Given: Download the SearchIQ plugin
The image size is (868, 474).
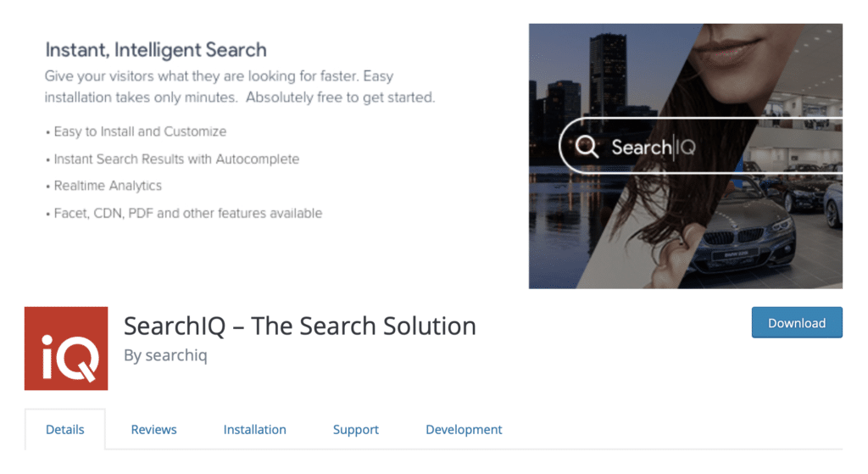Looking at the screenshot, I should click(797, 323).
